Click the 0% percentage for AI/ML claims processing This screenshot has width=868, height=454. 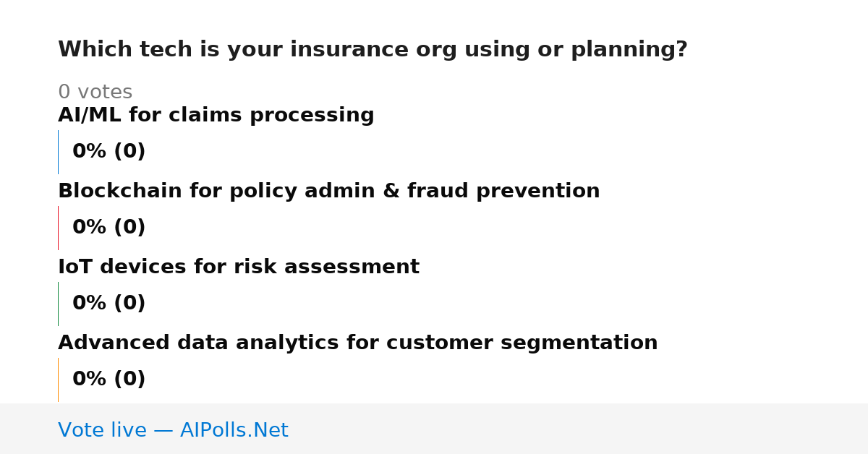coord(90,152)
